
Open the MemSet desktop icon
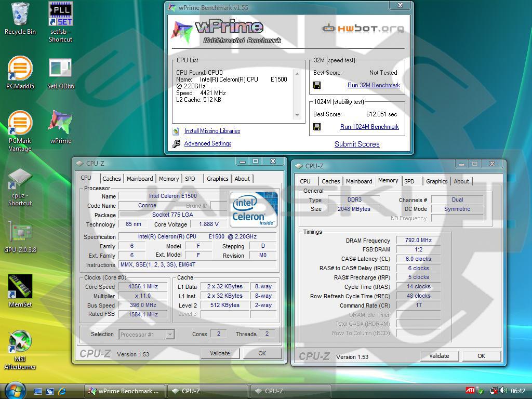point(20,291)
